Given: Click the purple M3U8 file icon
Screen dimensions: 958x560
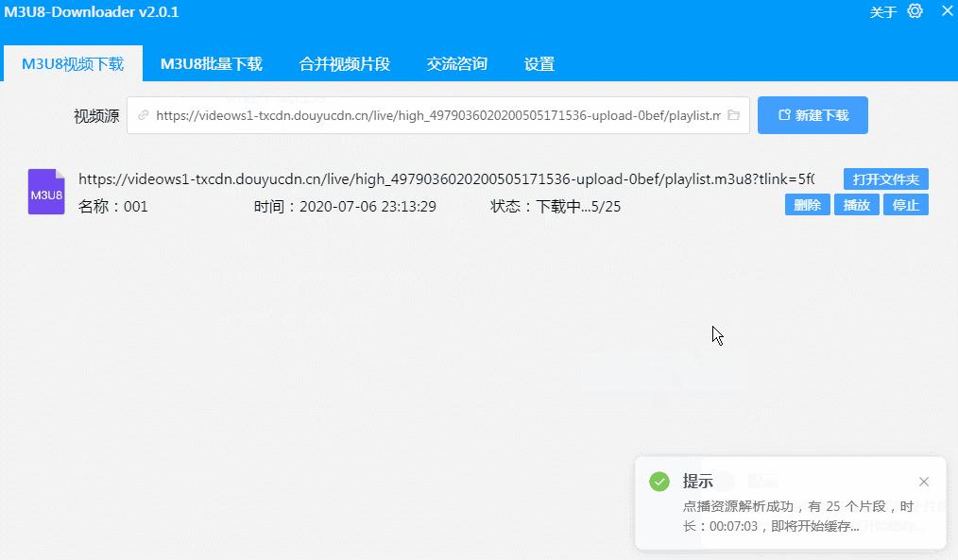Looking at the screenshot, I should point(46,192).
